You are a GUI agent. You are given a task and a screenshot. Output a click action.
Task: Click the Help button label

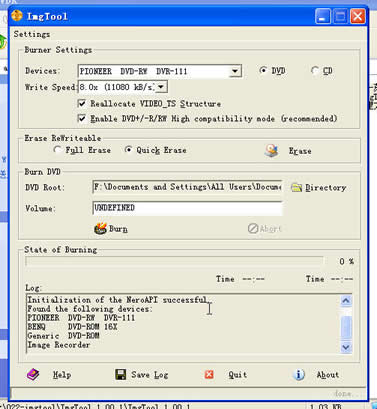pyautogui.click(x=62, y=375)
